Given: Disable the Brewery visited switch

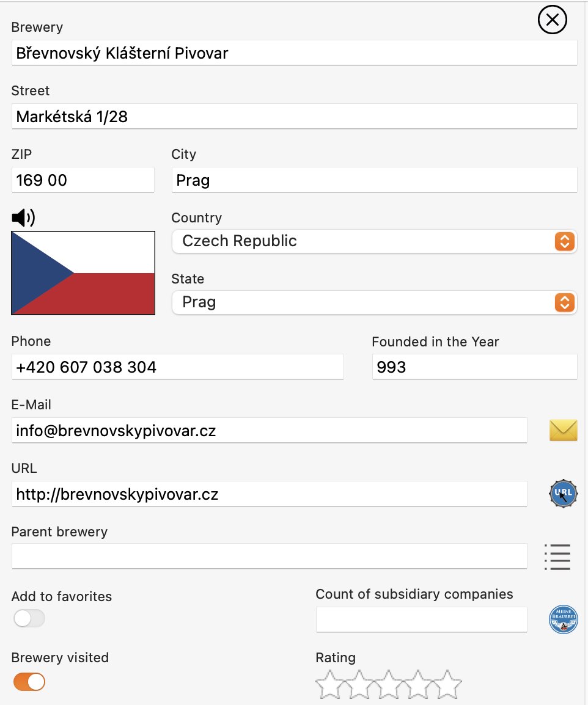Looking at the screenshot, I should point(29,682).
